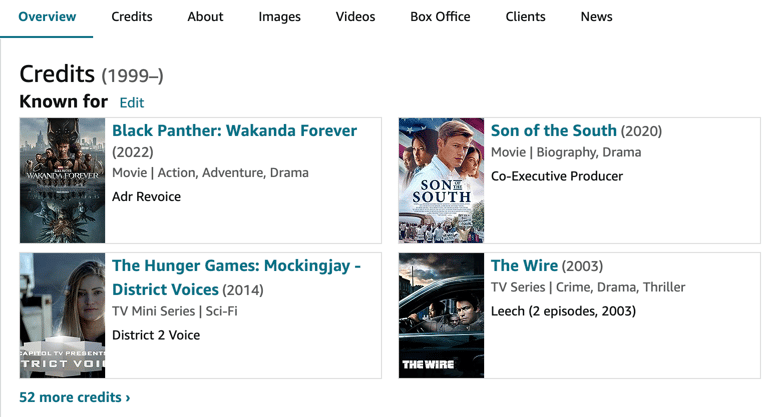Switch to the Clients tab

coord(525,17)
